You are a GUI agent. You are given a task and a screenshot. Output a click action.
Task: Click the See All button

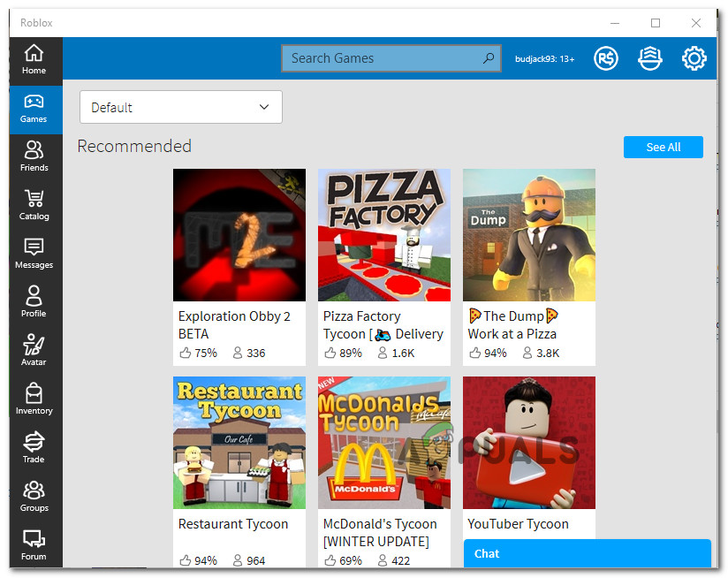[x=663, y=147]
